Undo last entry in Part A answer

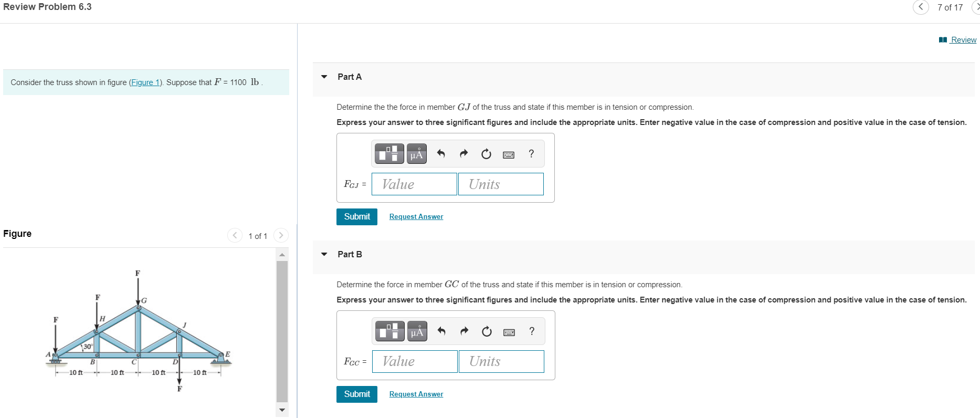coord(441,154)
